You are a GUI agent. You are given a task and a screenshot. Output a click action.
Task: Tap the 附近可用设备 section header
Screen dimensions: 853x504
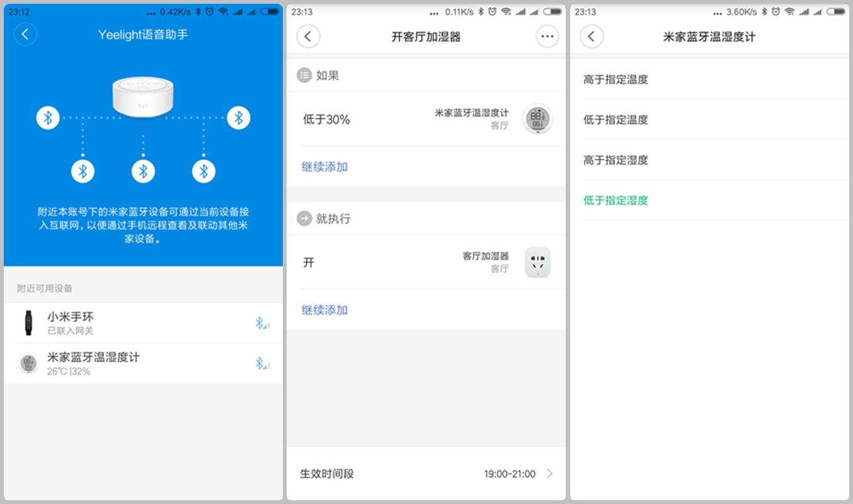(45, 289)
